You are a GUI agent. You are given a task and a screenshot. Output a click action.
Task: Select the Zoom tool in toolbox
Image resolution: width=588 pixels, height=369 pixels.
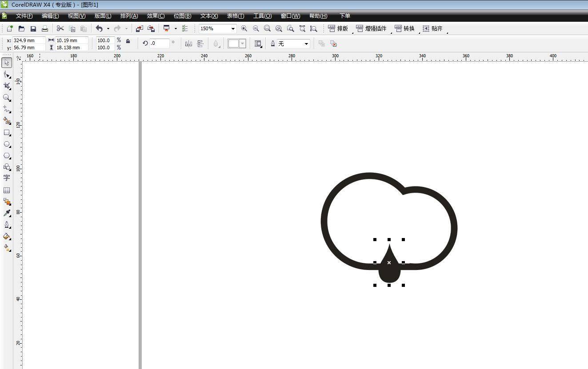(7, 98)
